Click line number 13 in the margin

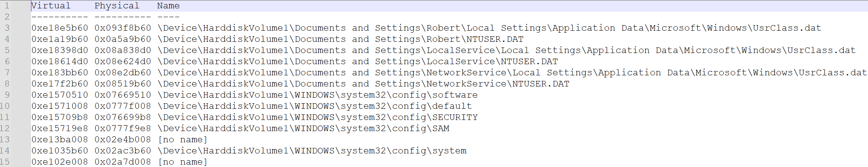5,139
